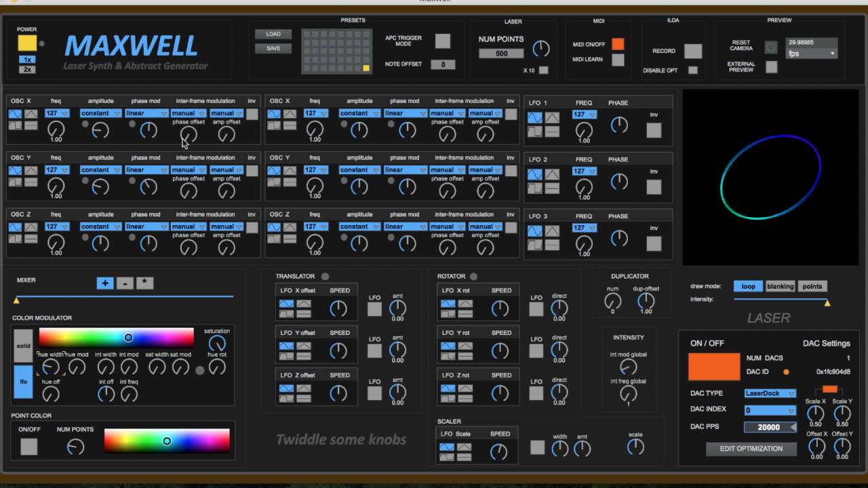Open the fps dropdown in Preview
Screen dimensions: 868x488
[812, 54]
